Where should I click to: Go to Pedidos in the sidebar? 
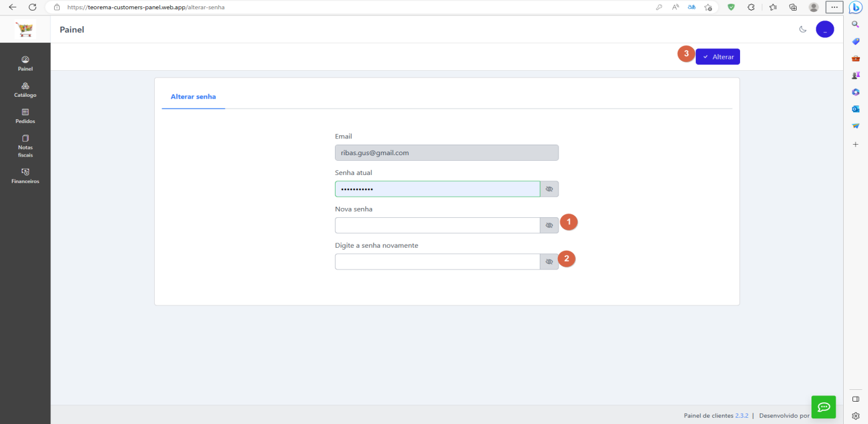[x=25, y=116]
